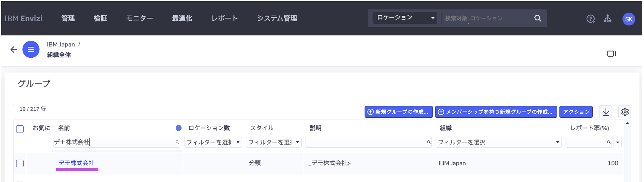This screenshot has width=644, height=182.
Task: Click the 説明 filter input field
Action: 368,142
